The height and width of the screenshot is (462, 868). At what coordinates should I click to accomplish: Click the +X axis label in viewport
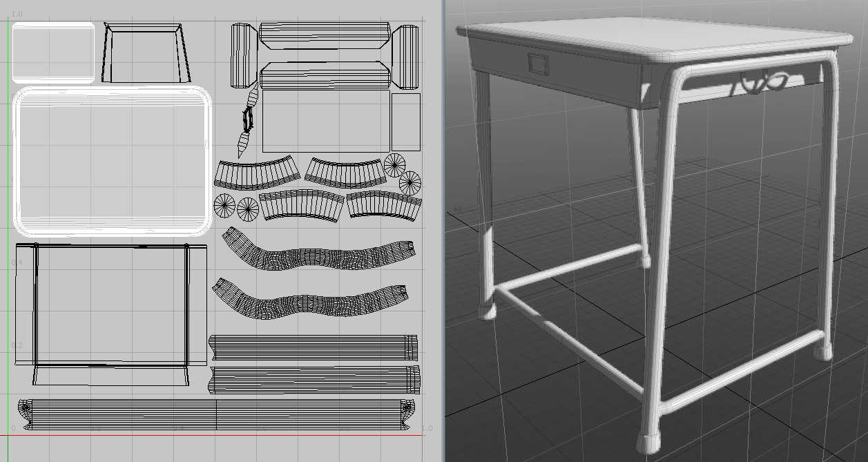[459, 208]
